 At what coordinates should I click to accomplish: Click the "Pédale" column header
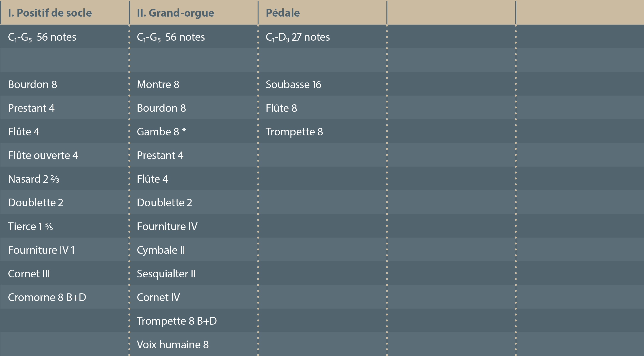[283, 13]
